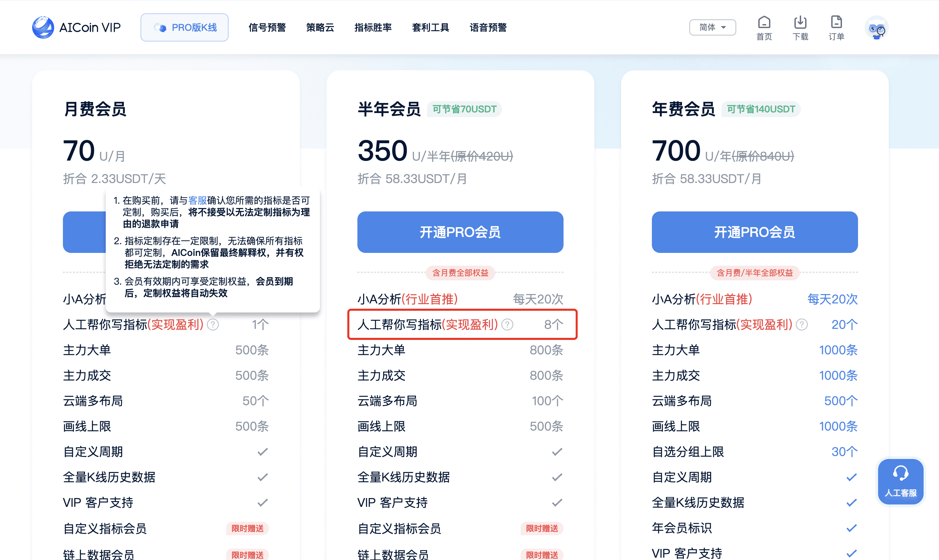Click the 客服 link in the tooltip
The image size is (939, 560).
click(x=197, y=200)
